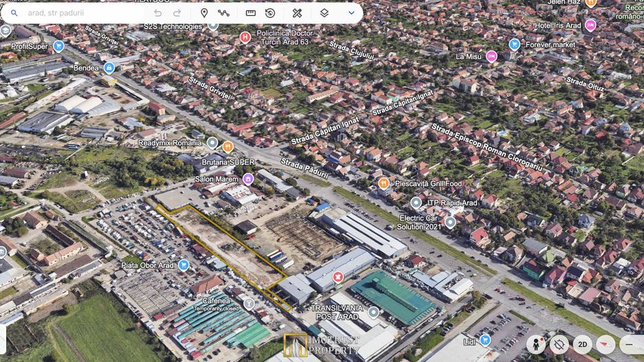Activate Street View pegman

click(x=536, y=344)
